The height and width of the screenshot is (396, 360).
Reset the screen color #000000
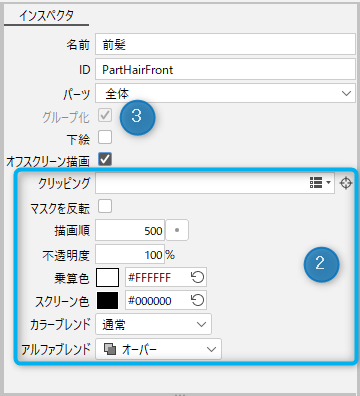click(x=197, y=300)
